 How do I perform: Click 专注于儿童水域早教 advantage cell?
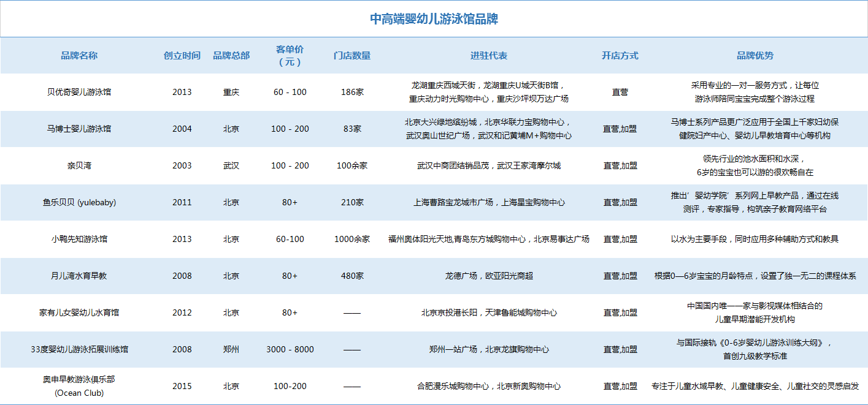[755, 387]
